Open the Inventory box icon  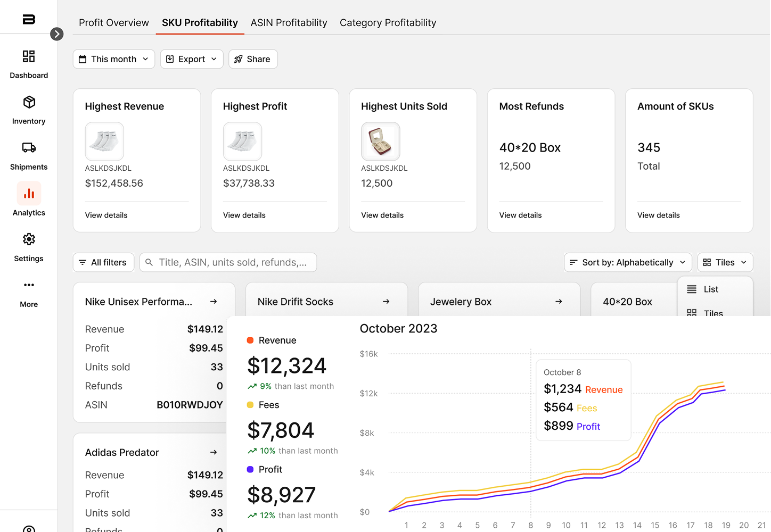pos(29,102)
